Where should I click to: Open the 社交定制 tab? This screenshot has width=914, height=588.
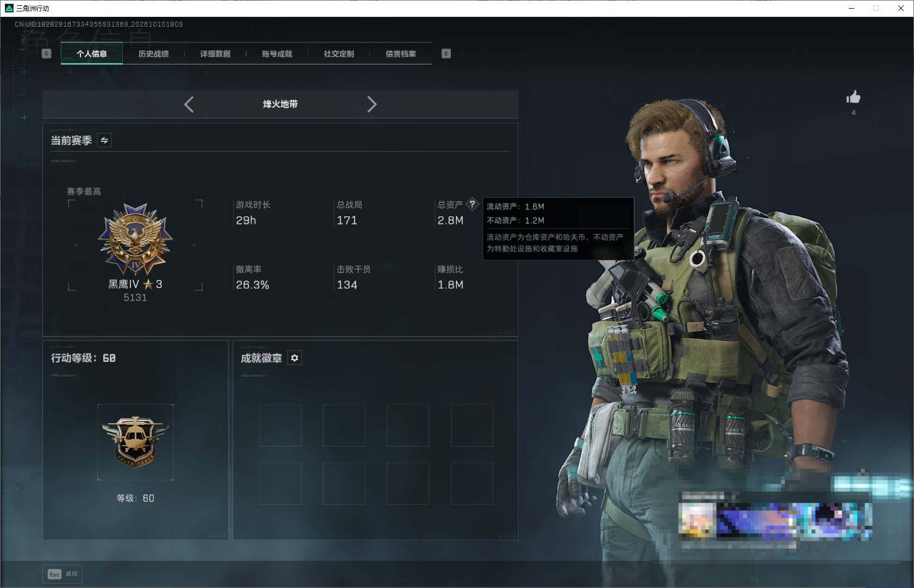[339, 54]
